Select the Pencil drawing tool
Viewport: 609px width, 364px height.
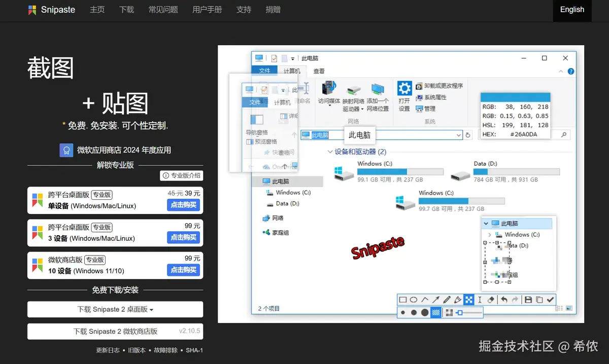coord(447,300)
